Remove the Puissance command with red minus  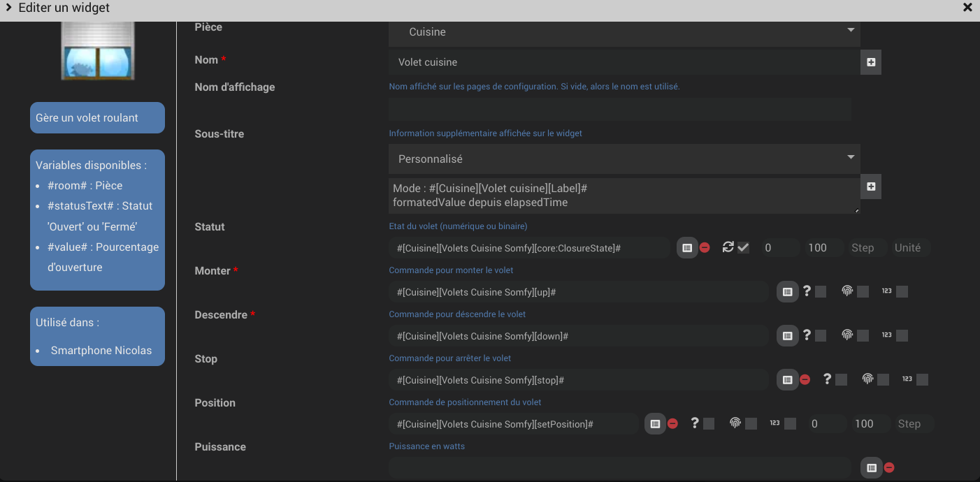889,468
